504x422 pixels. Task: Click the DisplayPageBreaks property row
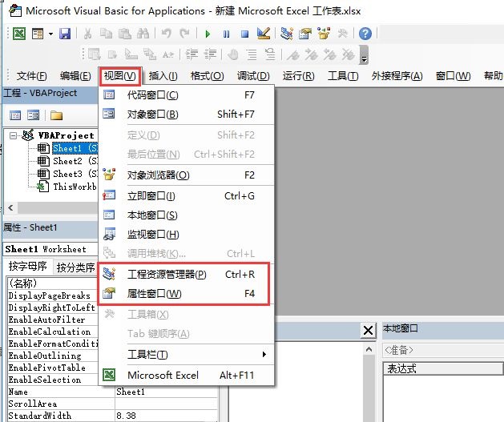[52, 295]
